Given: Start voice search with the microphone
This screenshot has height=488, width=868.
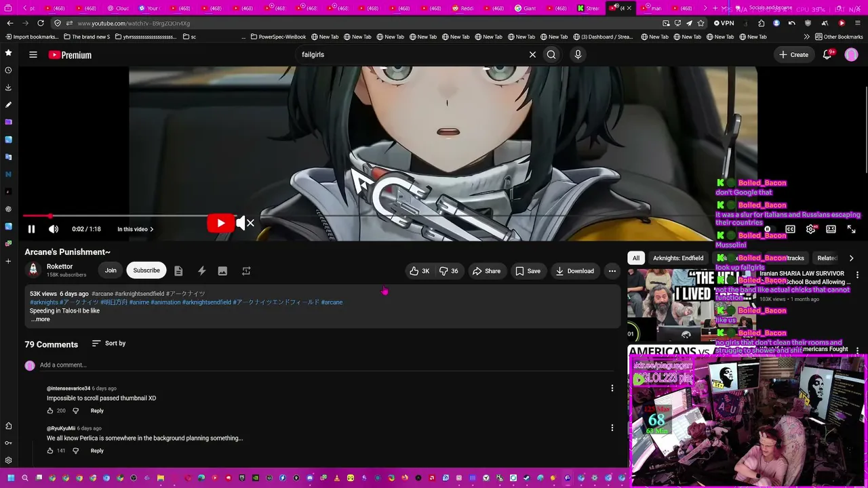Looking at the screenshot, I should click(578, 54).
